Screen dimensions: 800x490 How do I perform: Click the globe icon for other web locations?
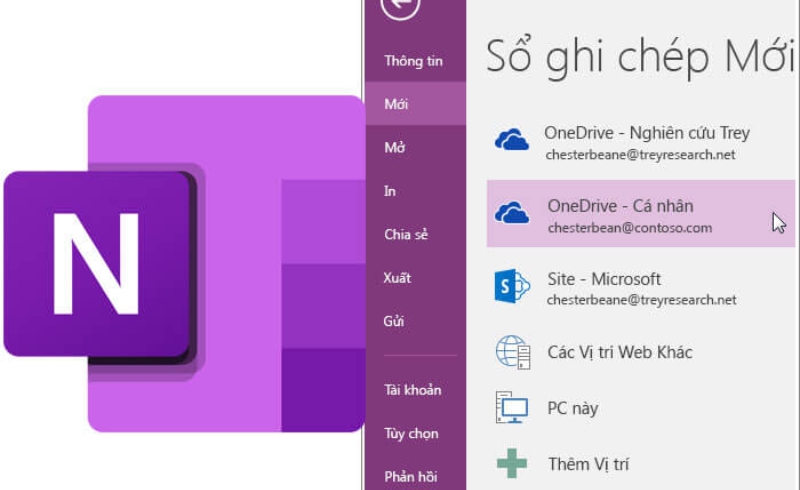(513, 352)
